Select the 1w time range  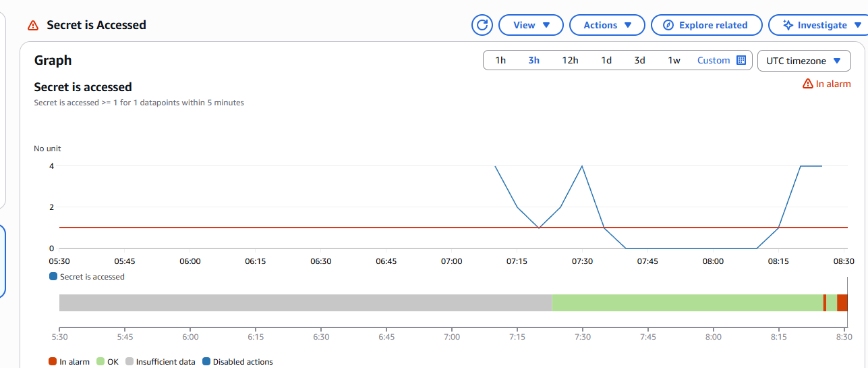click(x=674, y=60)
